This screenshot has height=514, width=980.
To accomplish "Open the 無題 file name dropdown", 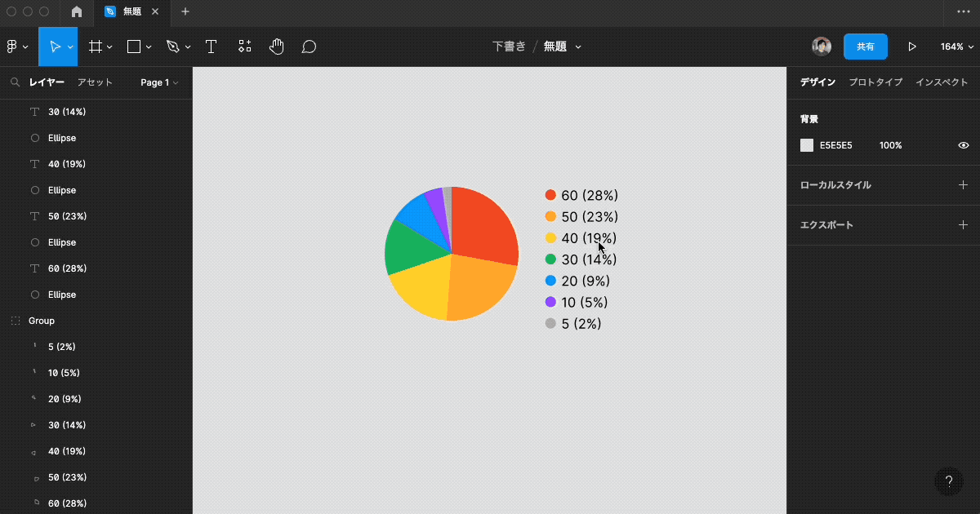I will point(561,47).
